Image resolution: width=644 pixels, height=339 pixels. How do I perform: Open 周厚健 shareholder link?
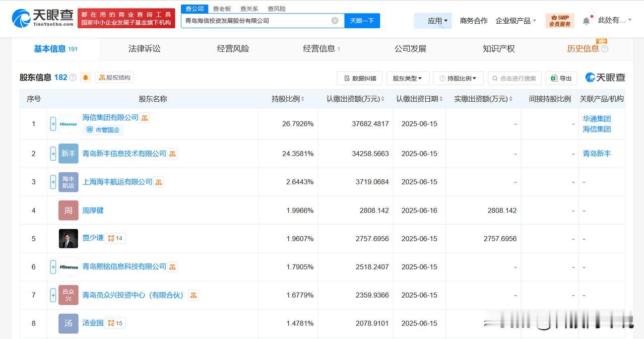[93, 210]
